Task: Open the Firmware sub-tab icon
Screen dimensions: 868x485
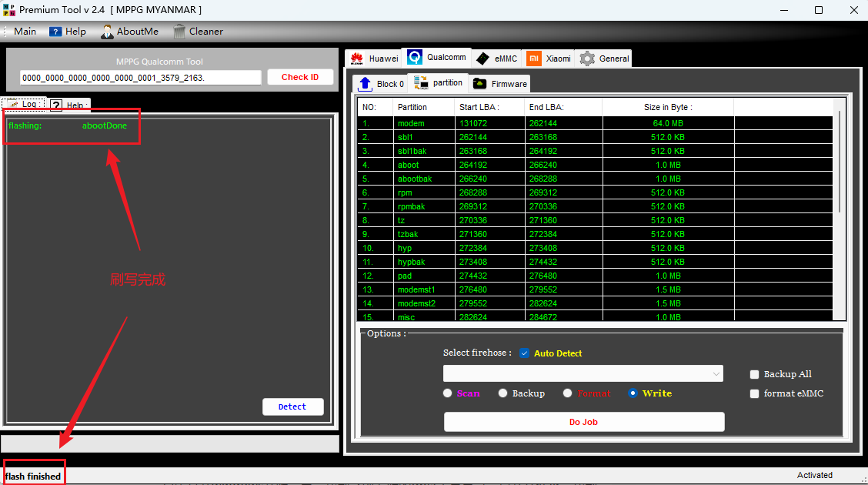Action: coord(479,84)
